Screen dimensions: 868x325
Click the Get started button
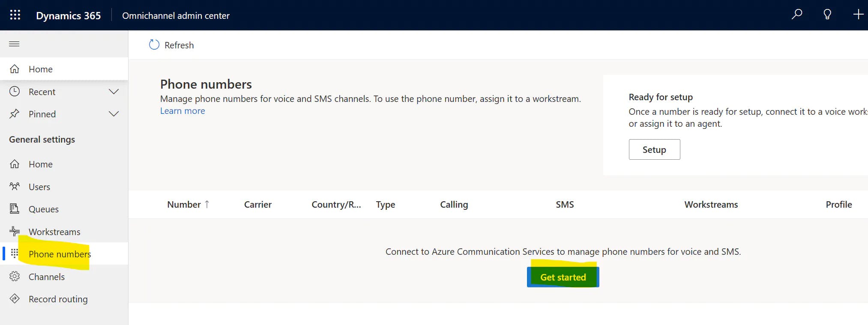point(563,277)
